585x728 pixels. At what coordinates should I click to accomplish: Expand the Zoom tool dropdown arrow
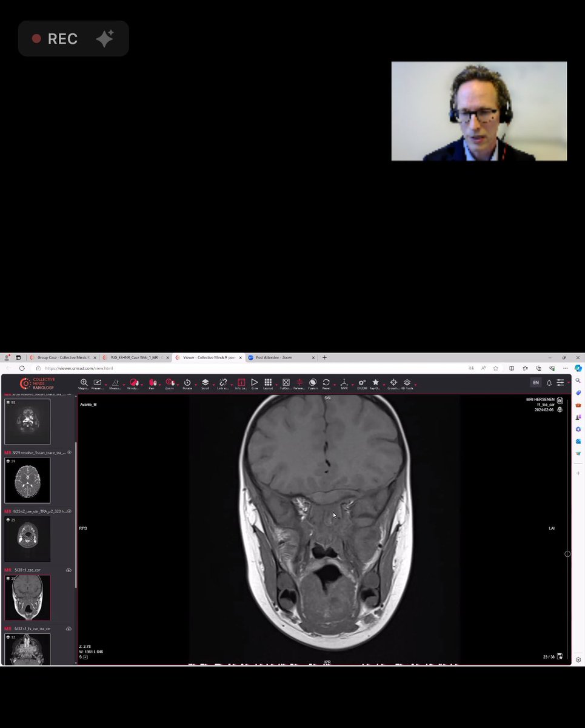178,385
